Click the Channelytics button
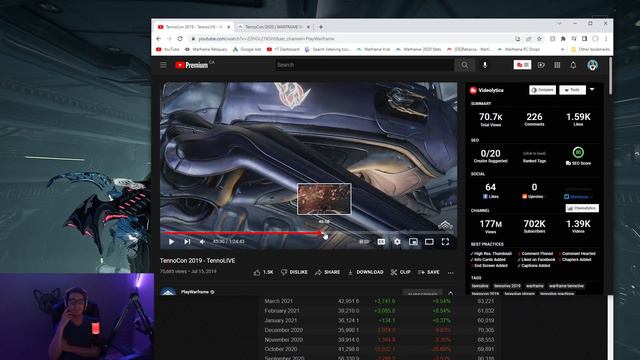 582,208
